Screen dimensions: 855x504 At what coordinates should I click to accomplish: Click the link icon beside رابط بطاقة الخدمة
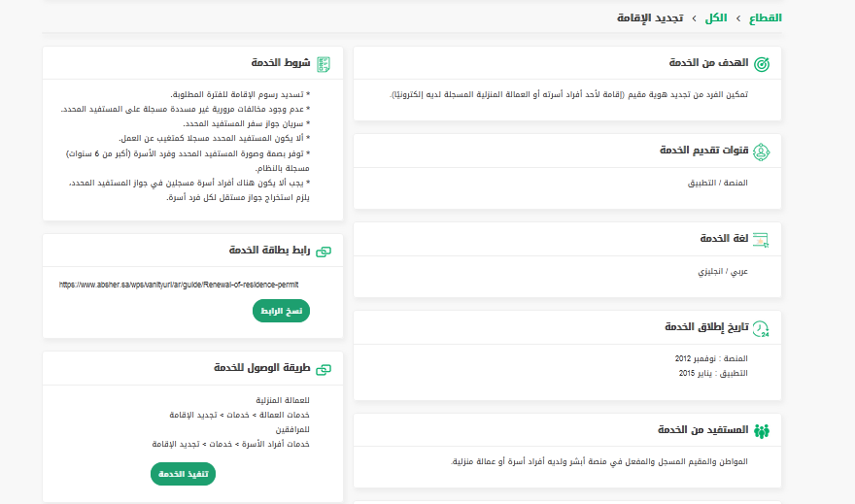(324, 251)
